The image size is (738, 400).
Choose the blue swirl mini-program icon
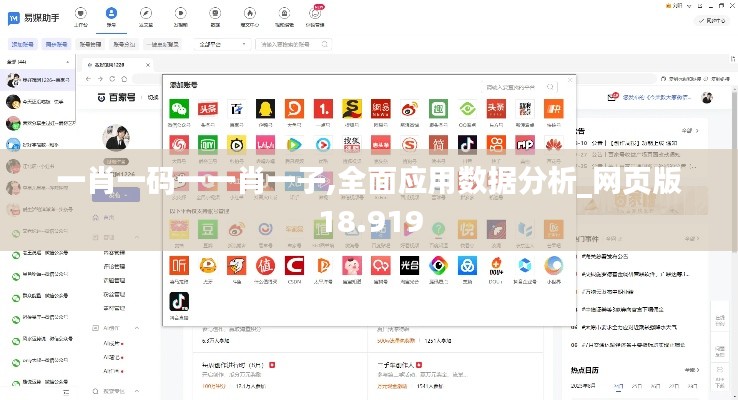point(554,266)
